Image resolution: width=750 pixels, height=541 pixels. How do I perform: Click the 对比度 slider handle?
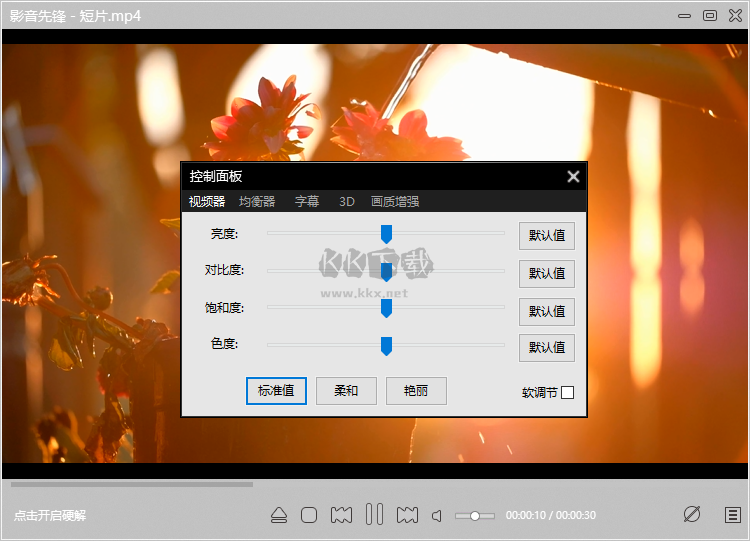[386, 271]
